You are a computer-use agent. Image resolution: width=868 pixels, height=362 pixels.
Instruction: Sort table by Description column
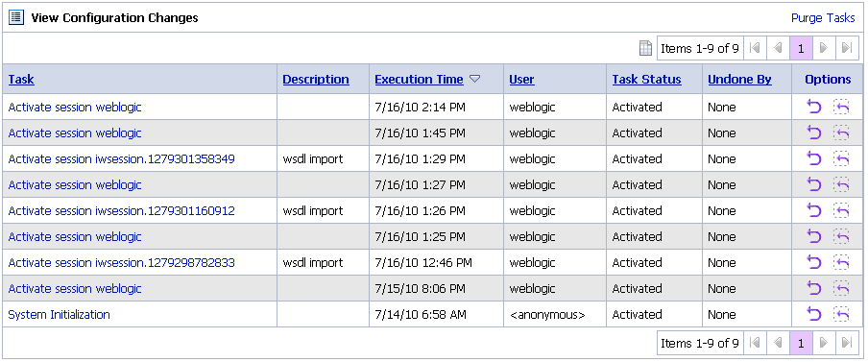[316, 79]
